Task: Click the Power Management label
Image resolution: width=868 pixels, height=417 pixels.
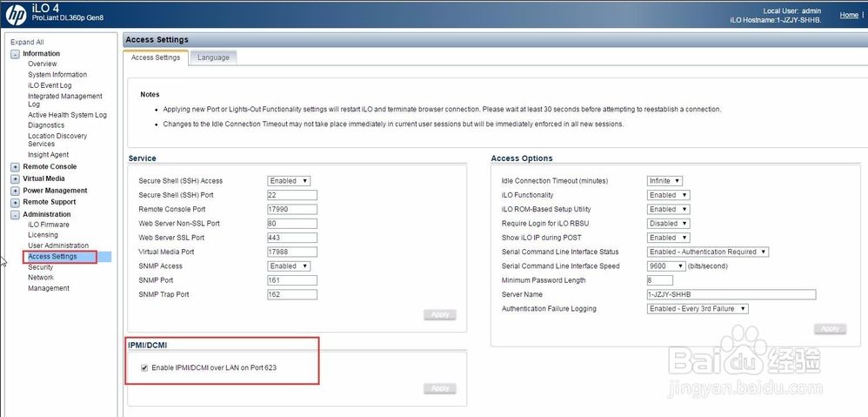Action: tap(55, 191)
